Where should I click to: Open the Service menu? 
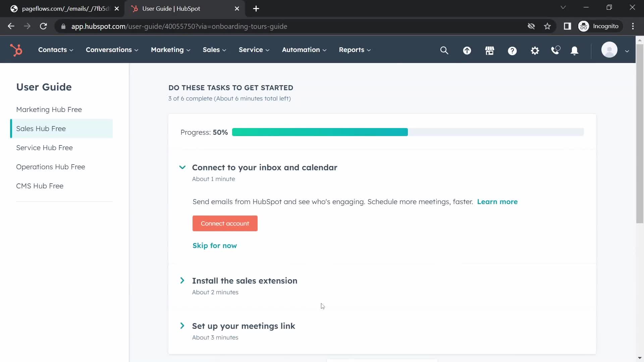[x=254, y=50]
